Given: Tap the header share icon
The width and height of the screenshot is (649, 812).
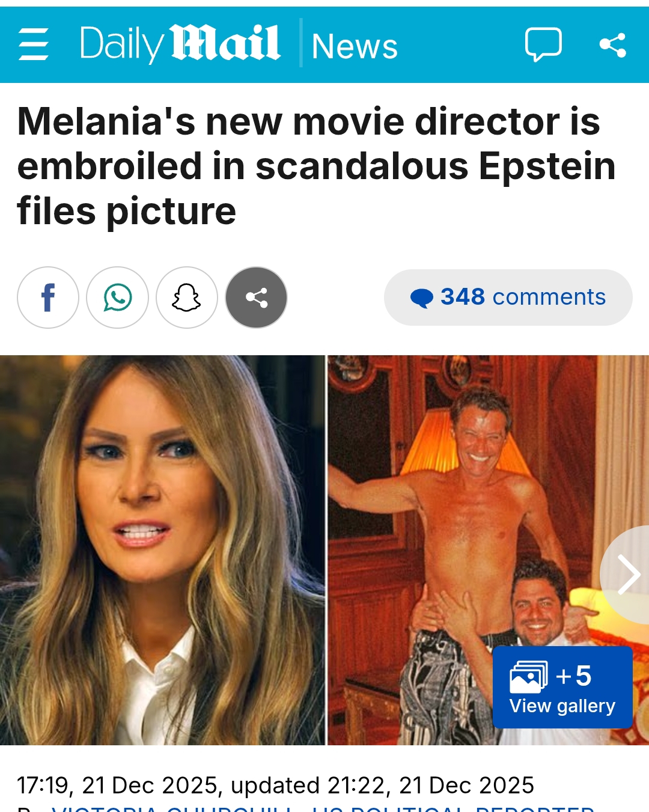Looking at the screenshot, I should [613, 45].
